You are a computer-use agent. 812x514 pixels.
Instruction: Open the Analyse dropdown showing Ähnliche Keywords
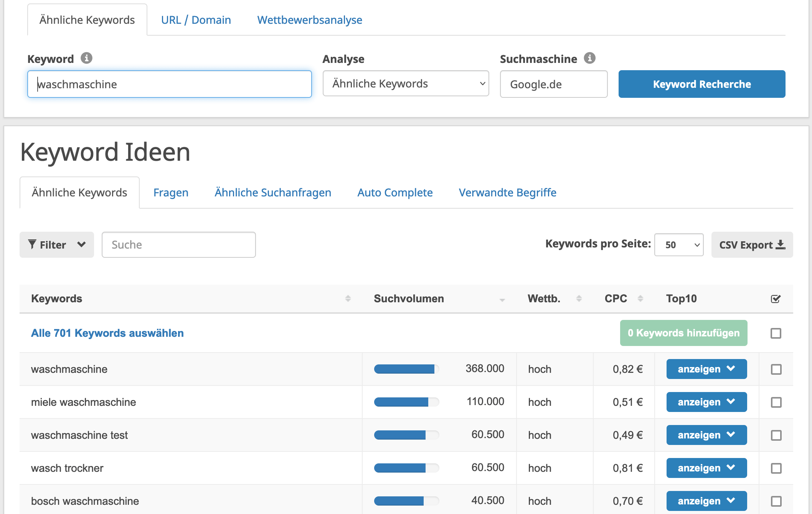pyautogui.click(x=405, y=84)
